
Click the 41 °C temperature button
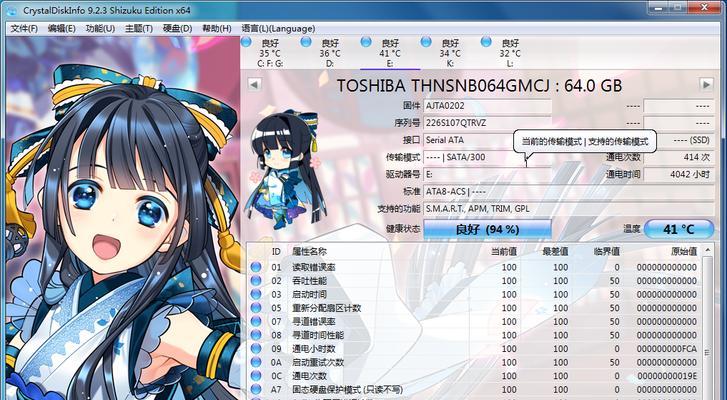tap(678, 229)
